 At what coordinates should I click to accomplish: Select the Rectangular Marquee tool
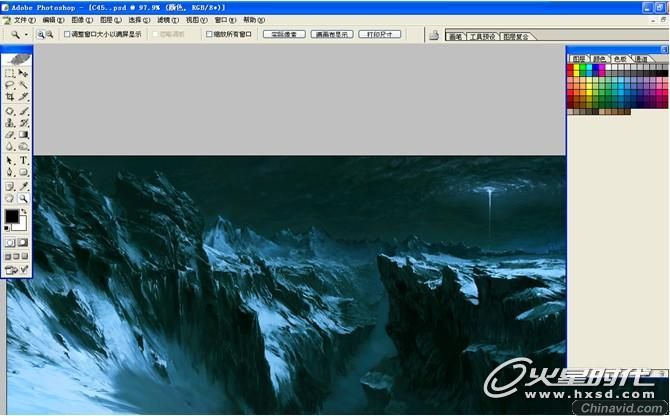pyautogui.click(x=10, y=73)
